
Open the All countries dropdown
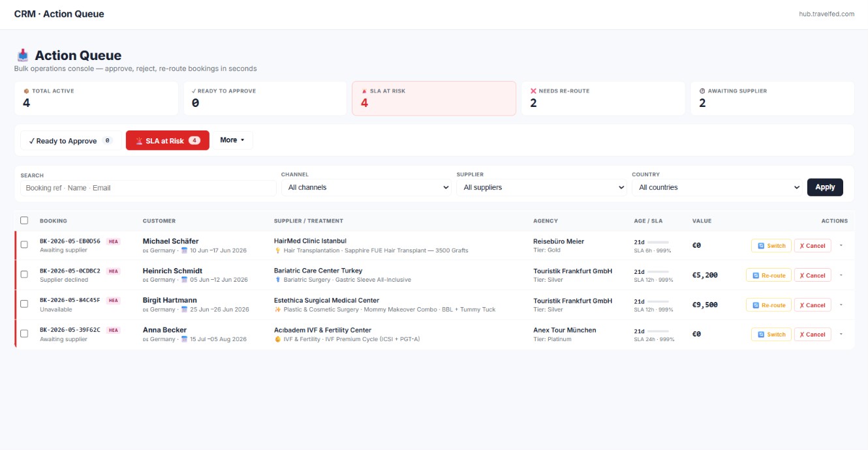coord(717,187)
